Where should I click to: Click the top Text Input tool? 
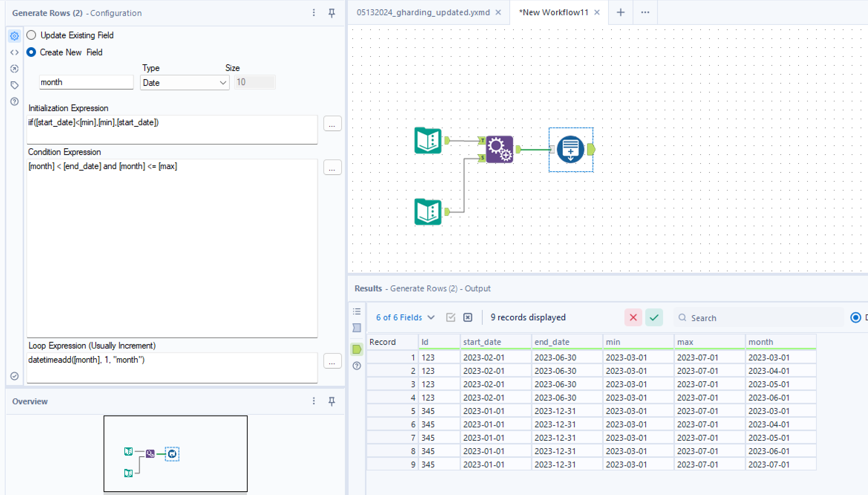(x=428, y=140)
